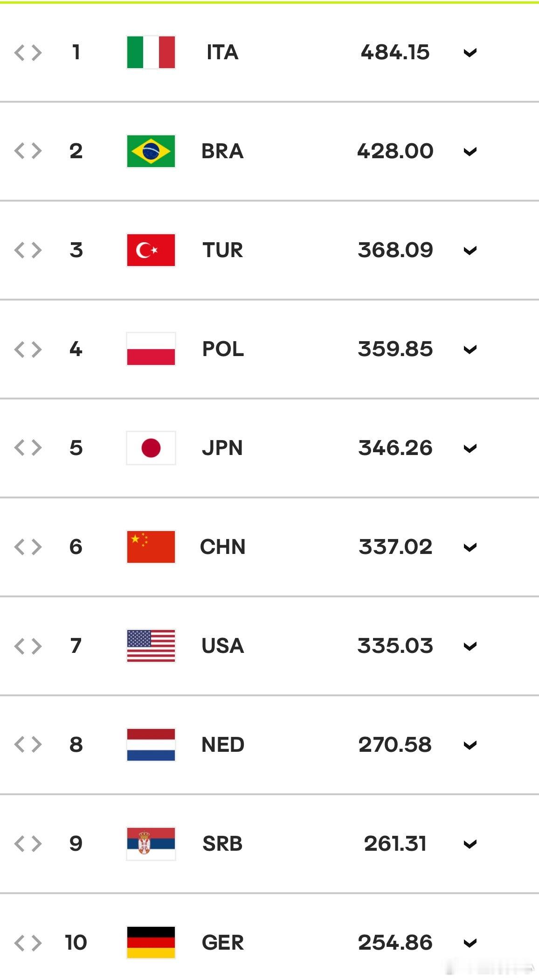539x980 pixels.
Task: Click the rank movement arrows beside rank 1
Action: [x=28, y=53]
